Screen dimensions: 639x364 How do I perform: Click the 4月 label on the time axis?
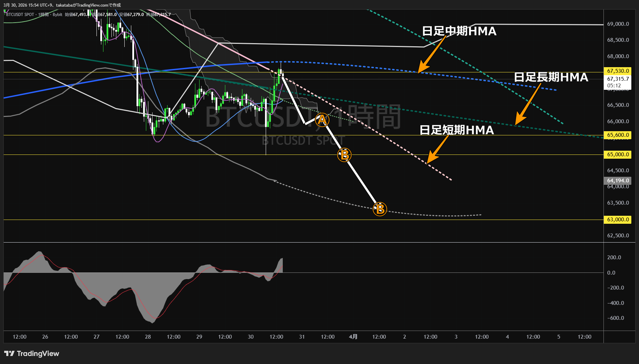pyautogui.click(x=353, y=337)
